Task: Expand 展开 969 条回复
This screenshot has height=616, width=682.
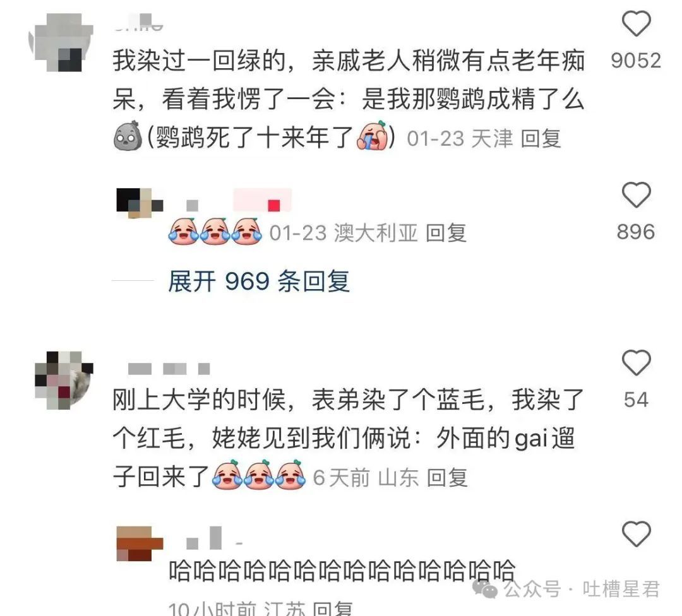Action: pos(260,281)
